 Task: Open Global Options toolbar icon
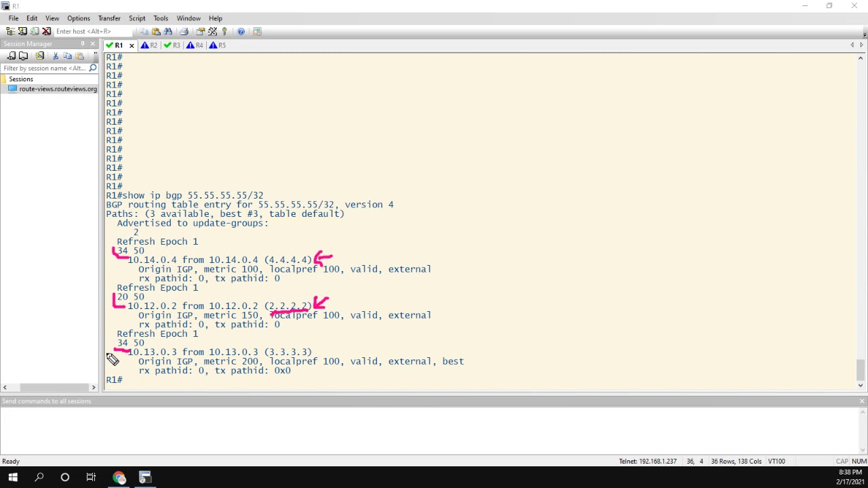pyautogui.click(x=213, y=31)
